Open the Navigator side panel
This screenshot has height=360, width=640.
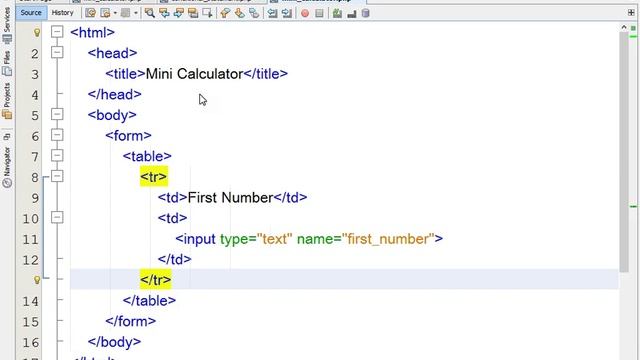tap(7, 167)
